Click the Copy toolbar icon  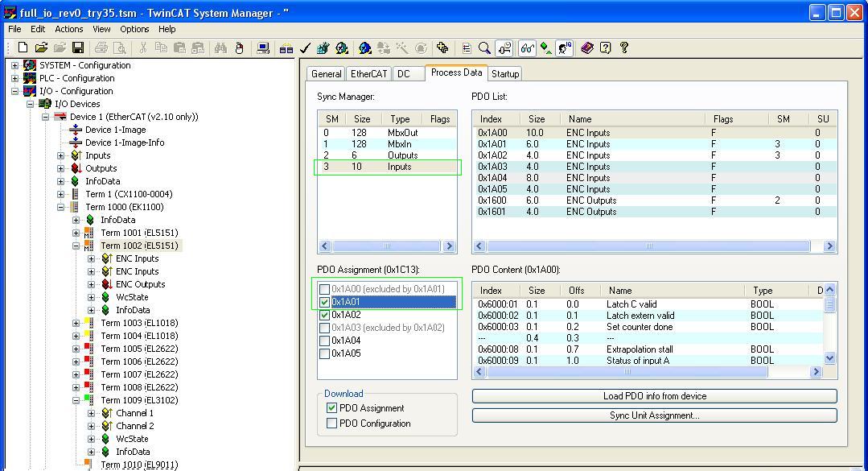click(161, 48)
